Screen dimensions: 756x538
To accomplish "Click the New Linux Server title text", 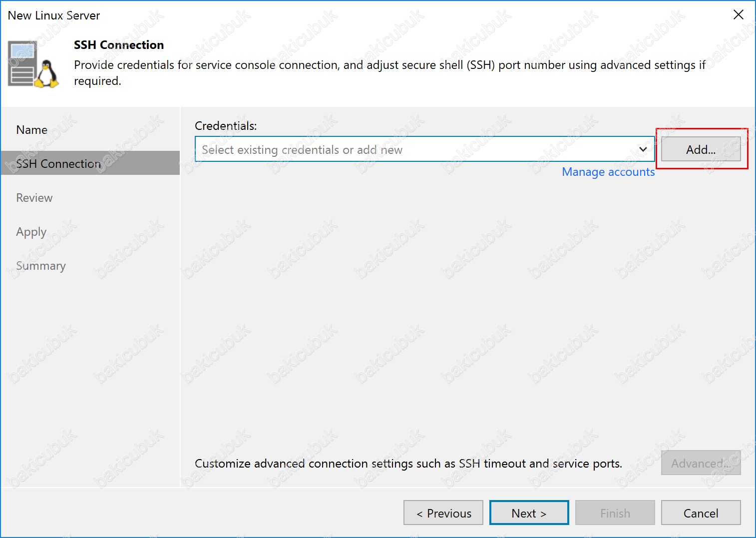I will tap(54, 15).
